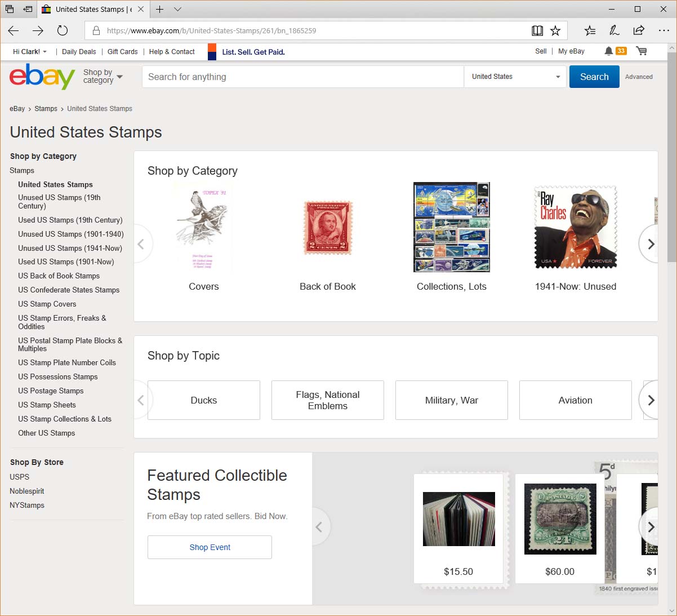677x616 pixels.
Task: Go forward with the browser forward arrow
Action: pyautogui.click(x=38, y=30)
